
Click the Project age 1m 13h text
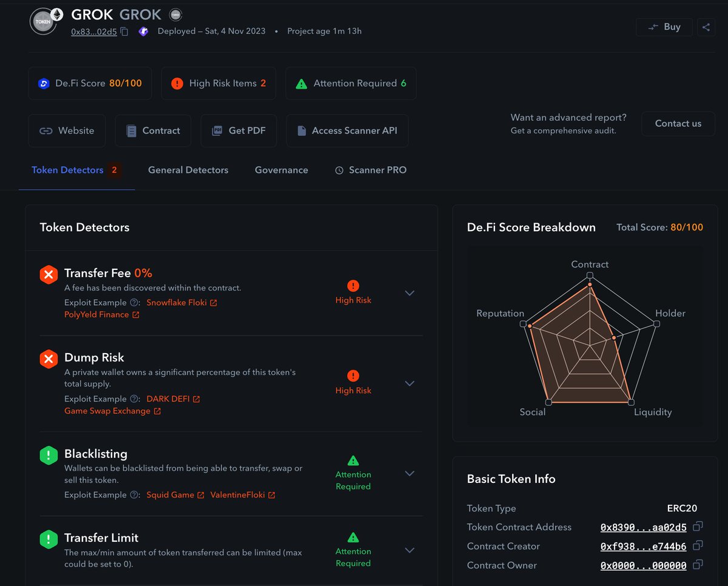(324, 31)
